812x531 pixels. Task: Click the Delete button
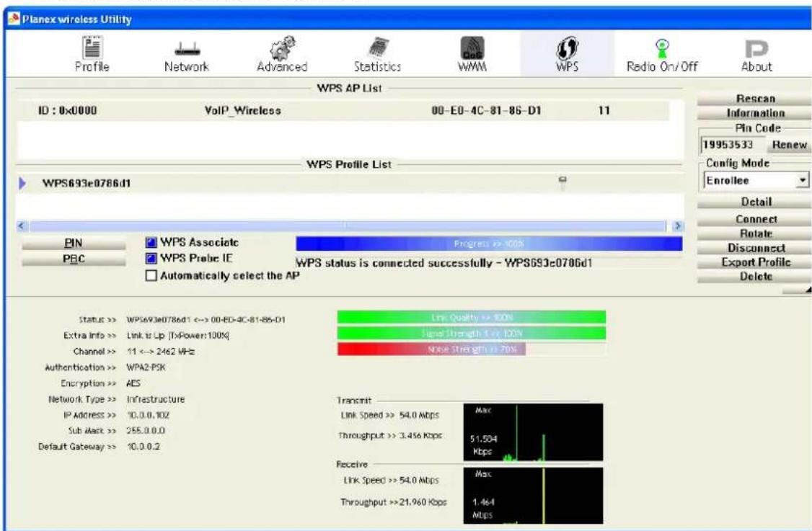coord(756,277)
